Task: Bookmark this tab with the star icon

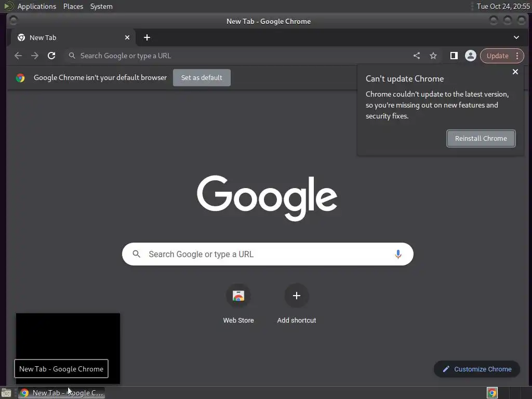Action: tap(433, 56)
